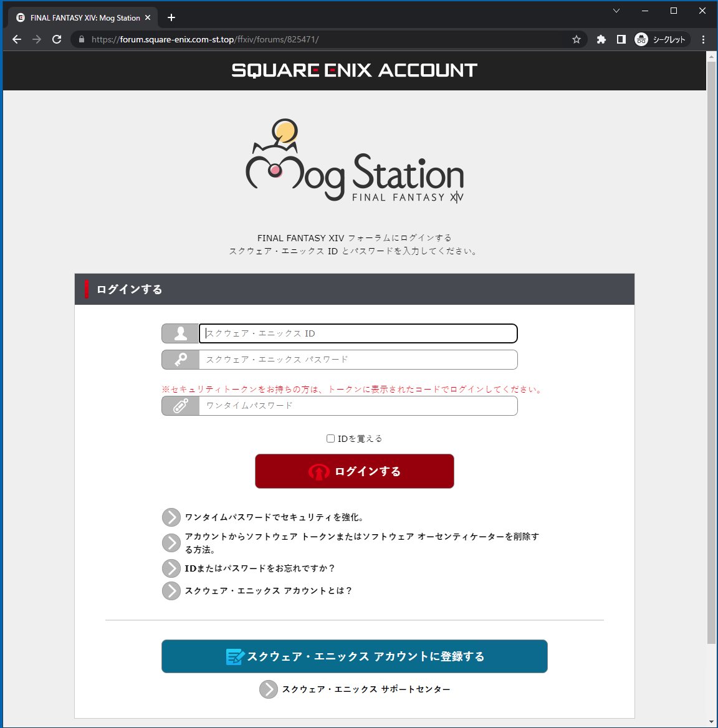Open the tab search down chevron
This screenshot has width=718, height=728.
tap(616, 11)
